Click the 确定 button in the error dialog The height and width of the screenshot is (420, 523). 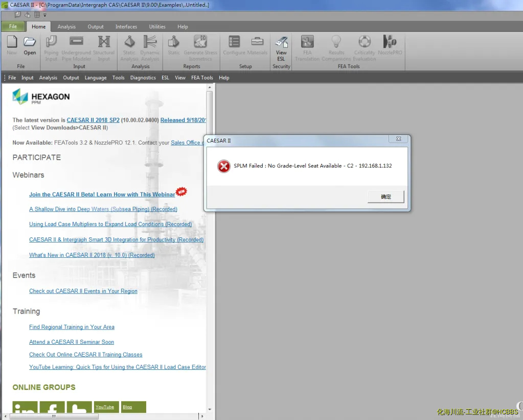385,196
